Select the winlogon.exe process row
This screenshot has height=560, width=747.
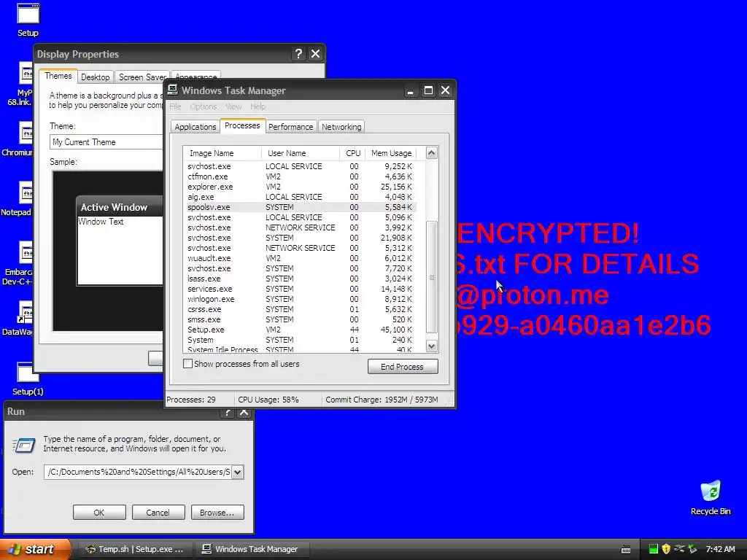[x=300, y=299]
